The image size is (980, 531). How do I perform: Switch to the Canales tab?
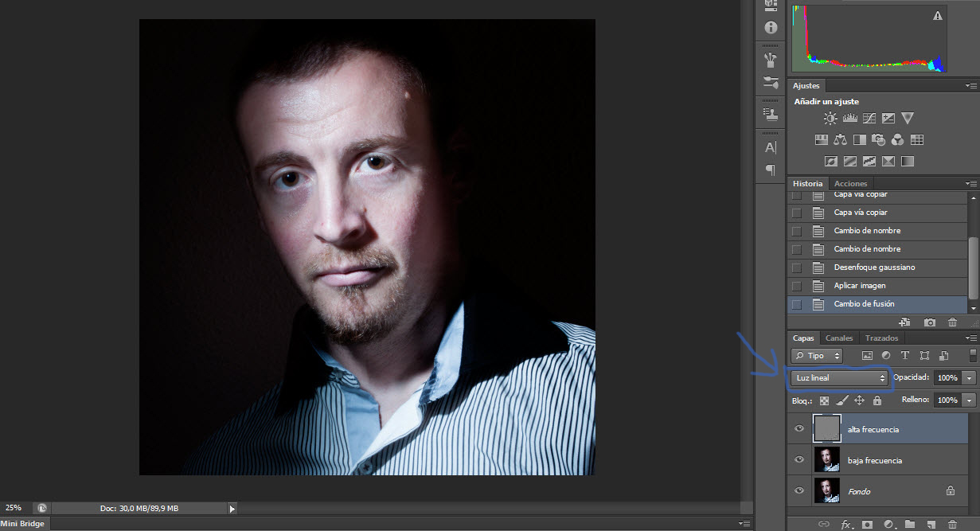(839, 338)
